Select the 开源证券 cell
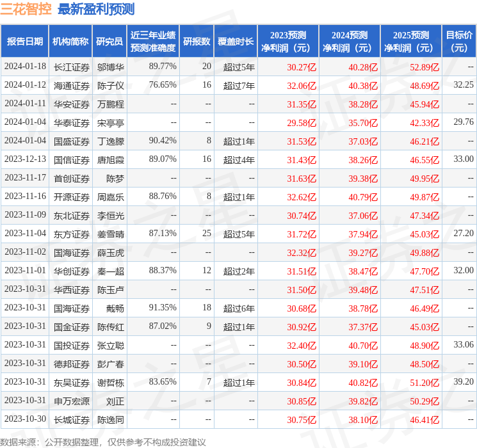The height and width of the screenshot is (448, 477). click(72, 197)
